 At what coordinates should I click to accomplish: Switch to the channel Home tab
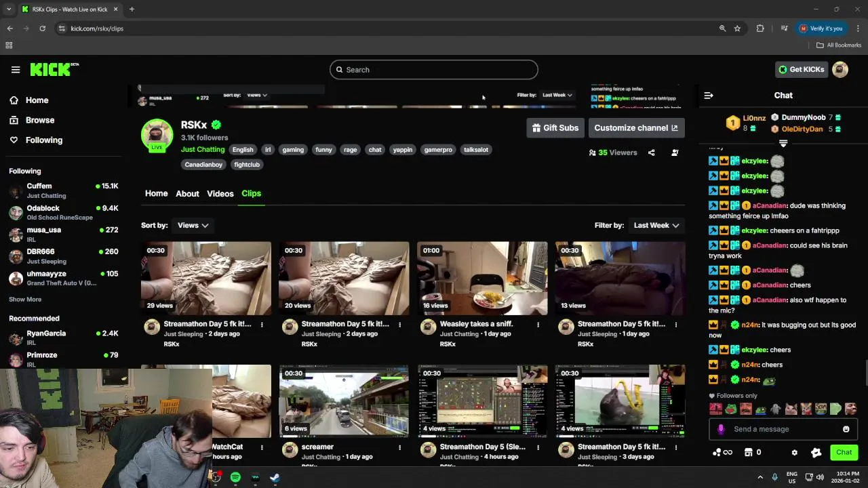pyautogui.click(x=156, y=193)
